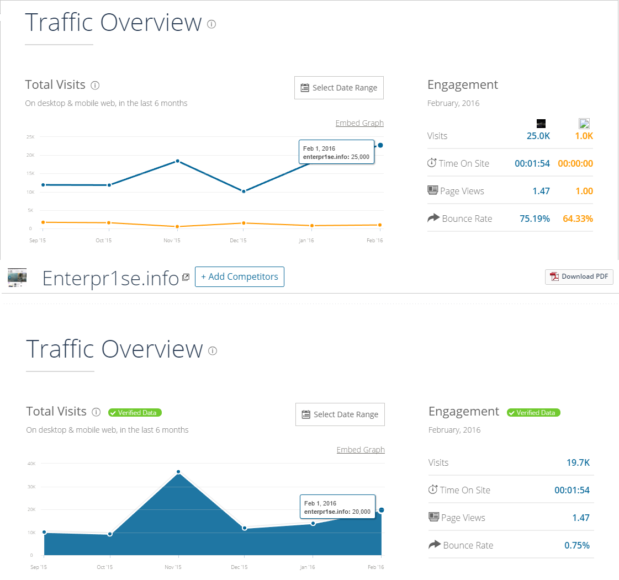This screenshot has width=619, height=580.
Task: Click the bottom Embed Graph link
Action: tap(360, 450)
